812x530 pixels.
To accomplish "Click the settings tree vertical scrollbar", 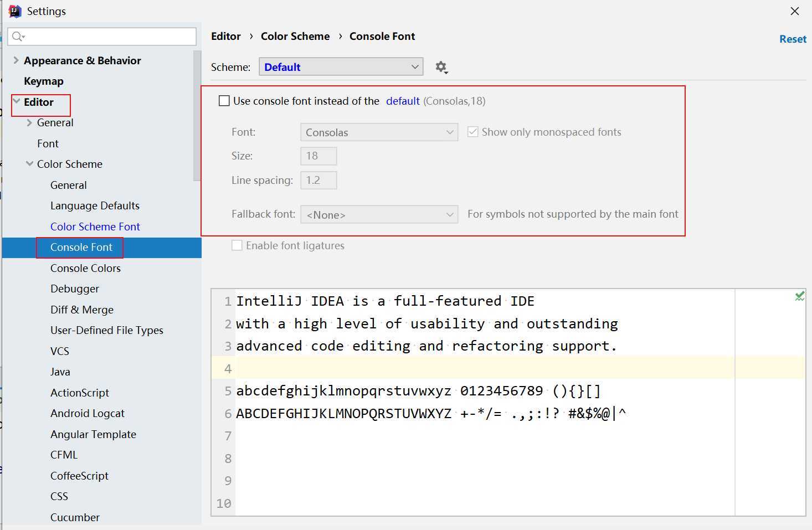I will pyautogui.click(x=197, y=116).
